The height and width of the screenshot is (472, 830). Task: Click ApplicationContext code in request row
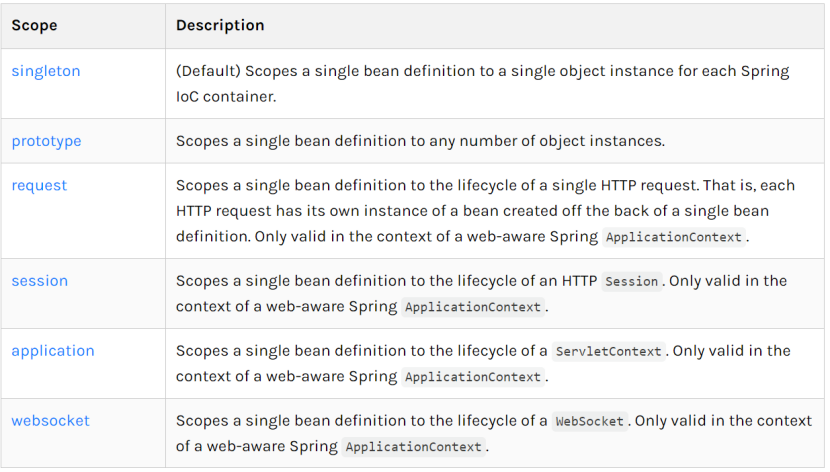(674, 237)
